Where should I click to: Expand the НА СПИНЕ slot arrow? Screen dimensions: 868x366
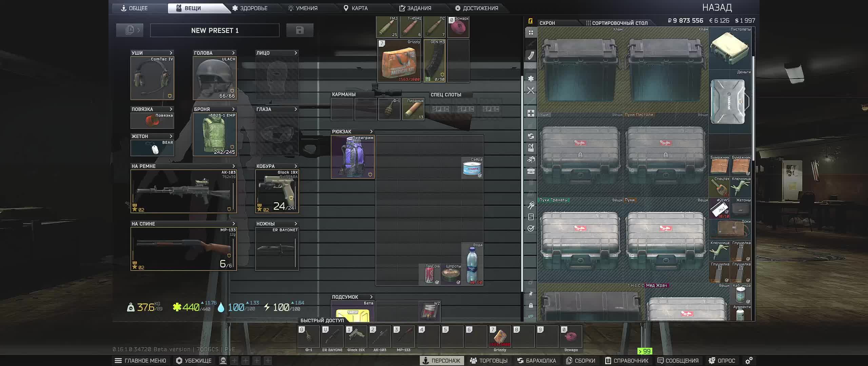click(233, 224)
